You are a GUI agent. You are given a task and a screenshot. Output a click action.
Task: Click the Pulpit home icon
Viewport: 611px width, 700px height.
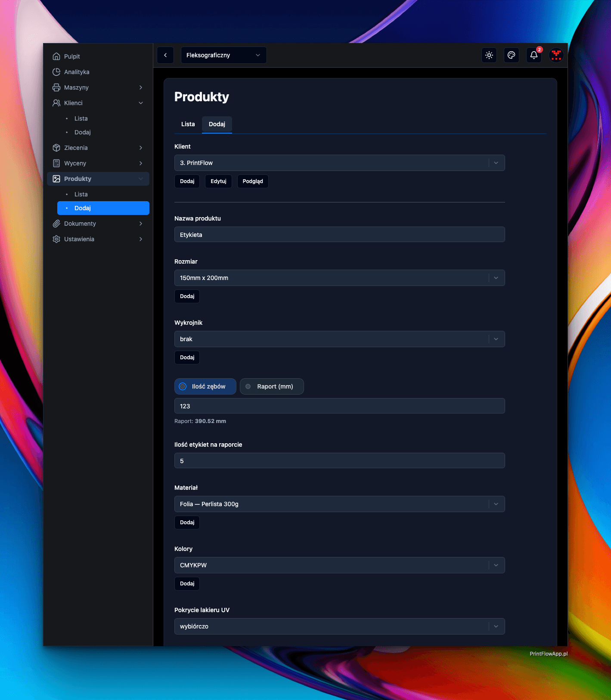[x=56, y=56]
